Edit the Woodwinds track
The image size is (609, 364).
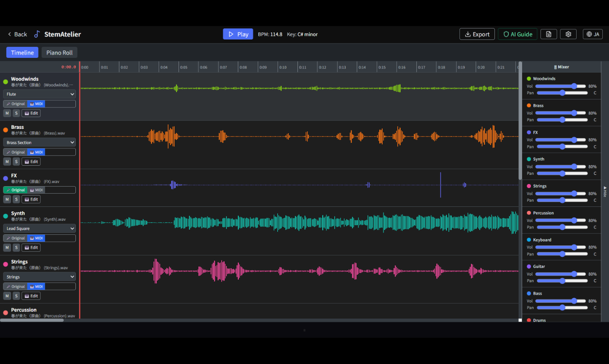[x=31, y=113]
